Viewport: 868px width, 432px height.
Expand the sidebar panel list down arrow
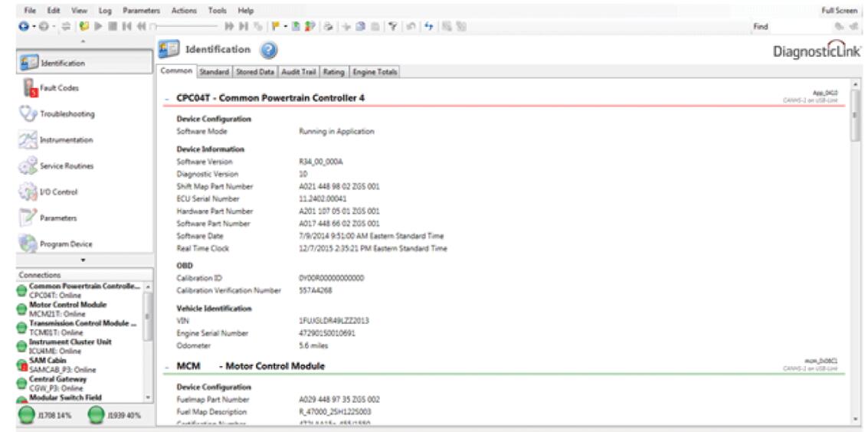pyautogui.click(x=83, y=260)
